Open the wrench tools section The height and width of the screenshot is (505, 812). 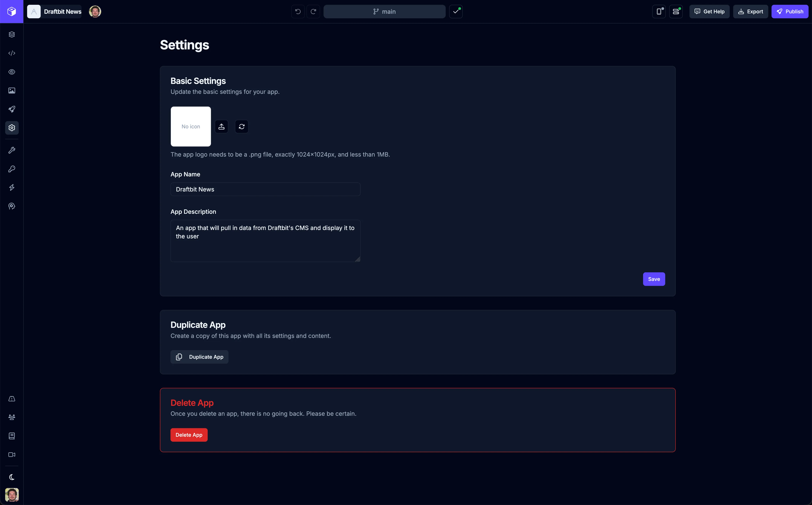click(x=12, y=150)
